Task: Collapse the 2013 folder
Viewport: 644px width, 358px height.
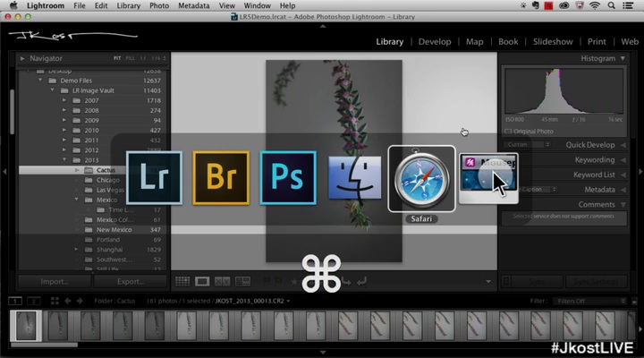Action: click(64, 160)
